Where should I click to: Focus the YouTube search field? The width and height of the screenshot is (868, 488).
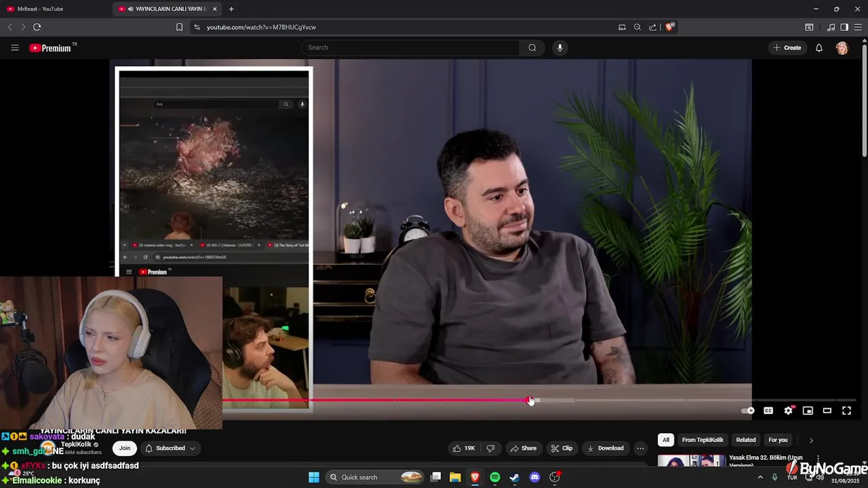point(410,47)
